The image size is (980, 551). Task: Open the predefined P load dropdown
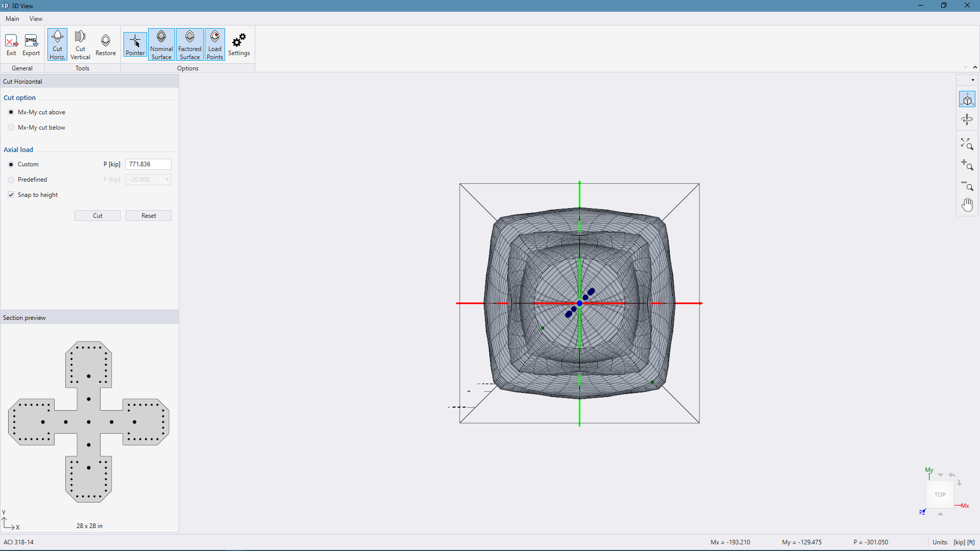pos(167,180)
